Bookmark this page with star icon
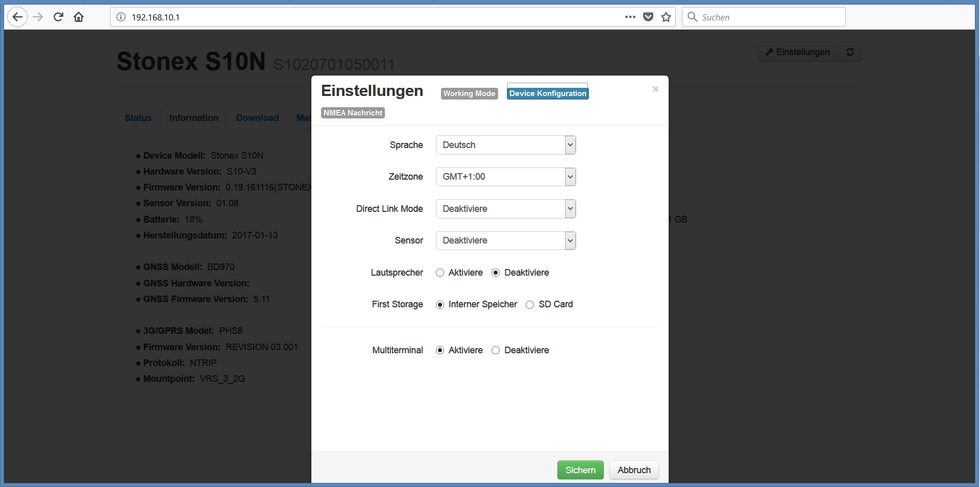 [666, 17]
